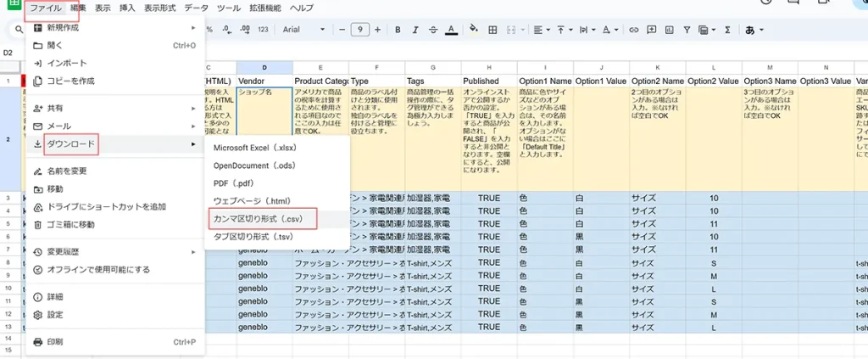Open the filter views dropdown
The height and width of the screenshot is (359, 868).
click(x=707, y=30)
